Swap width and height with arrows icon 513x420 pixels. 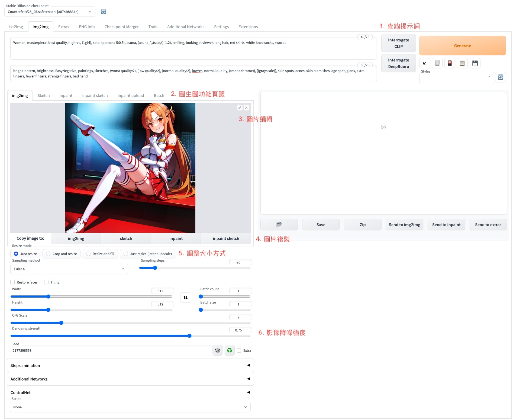point(186,298)
